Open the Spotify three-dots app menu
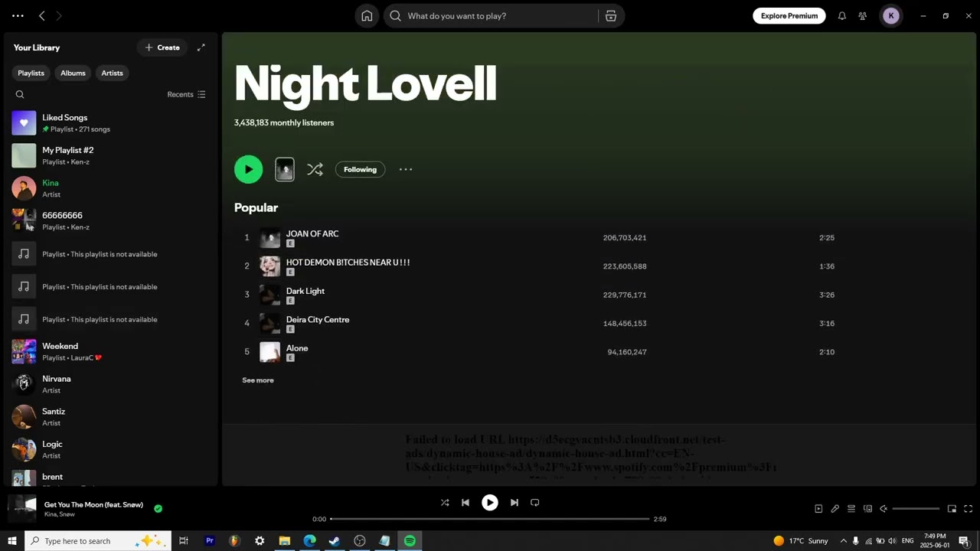980x551 pixels. [x=18, y=16]
